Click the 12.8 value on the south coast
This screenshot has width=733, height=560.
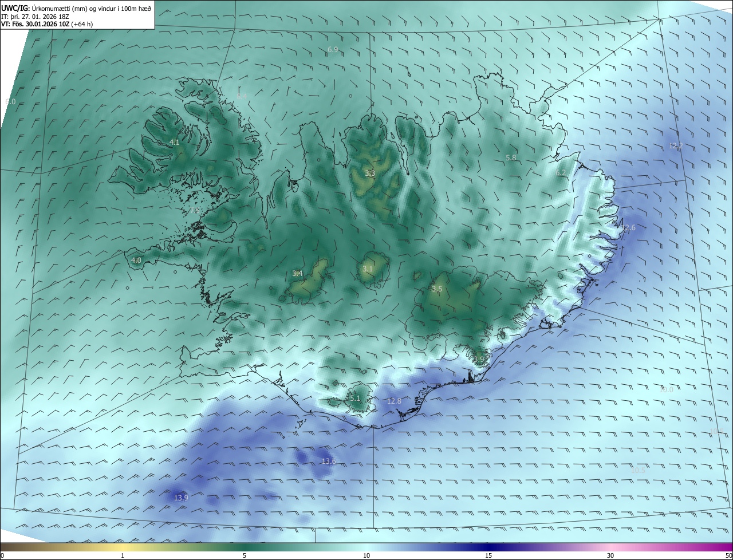(394, 401)
